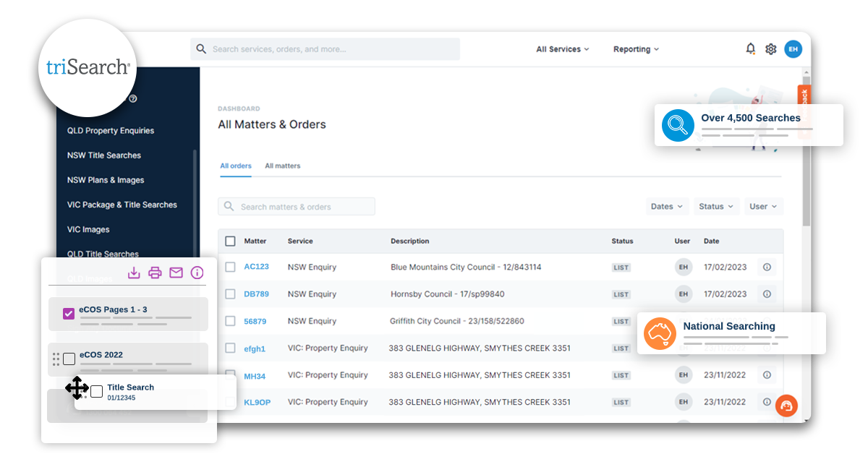Open the settings gear icon

771,49
